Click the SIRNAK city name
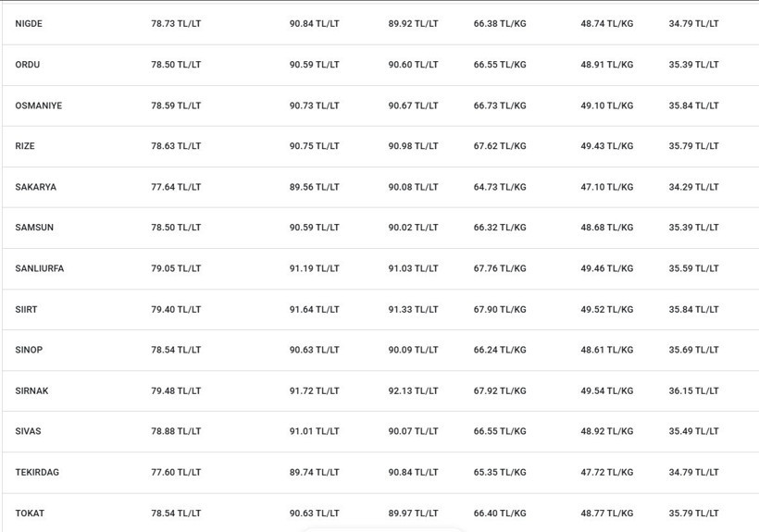Image resolution: width=759 pixels, height=532 pixels. (32, 390)
